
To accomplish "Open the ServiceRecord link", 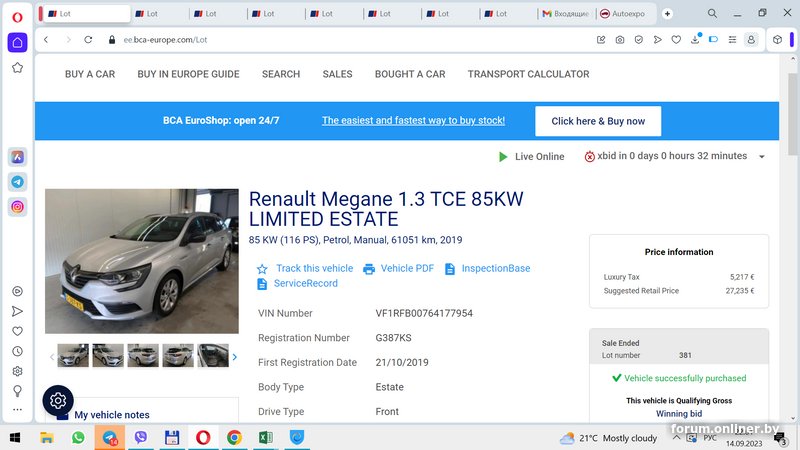I will tap(306, 283).
